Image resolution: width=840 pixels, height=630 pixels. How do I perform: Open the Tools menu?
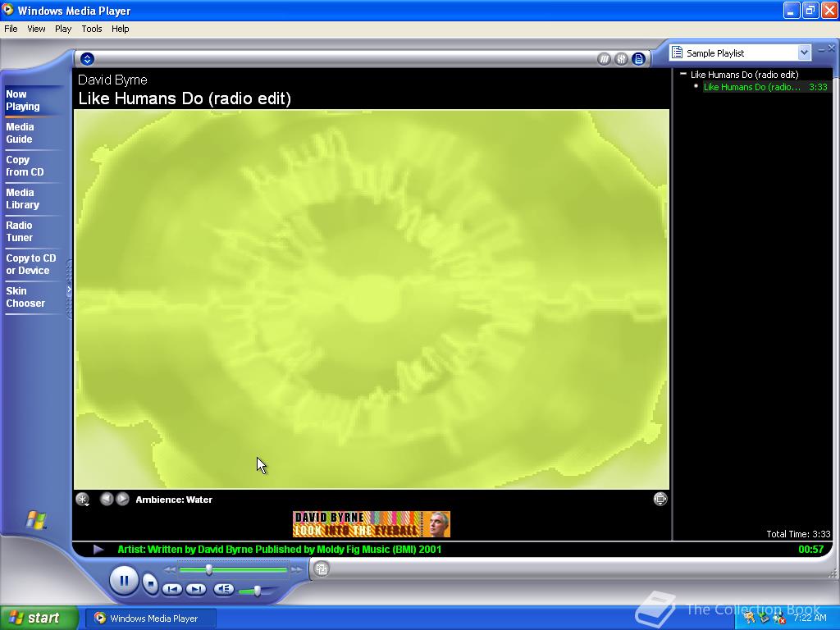(x=92, y=29)
